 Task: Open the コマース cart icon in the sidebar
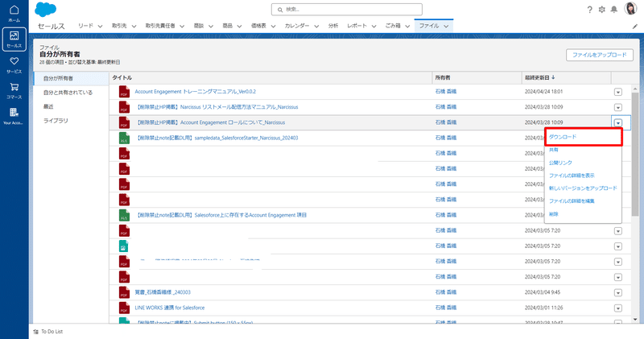pyautogui.click(x=14, y=87)
